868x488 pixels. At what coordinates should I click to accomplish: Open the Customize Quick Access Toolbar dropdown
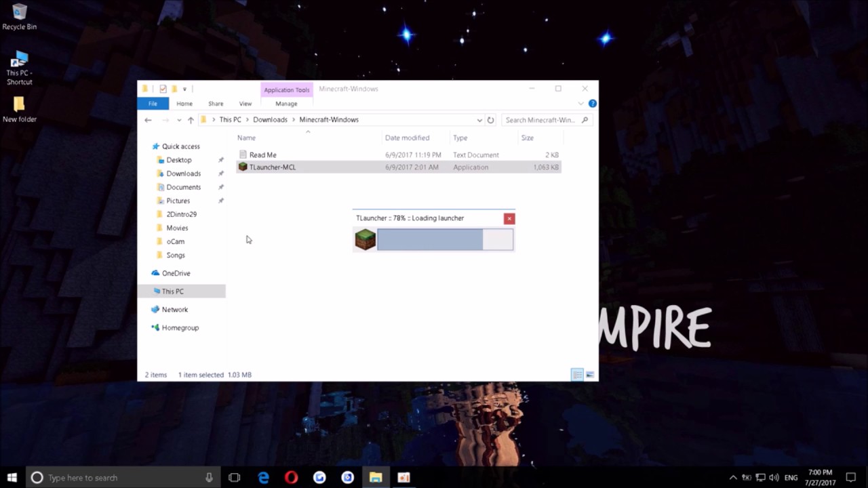pyautogui.click(x=184, y=89)
